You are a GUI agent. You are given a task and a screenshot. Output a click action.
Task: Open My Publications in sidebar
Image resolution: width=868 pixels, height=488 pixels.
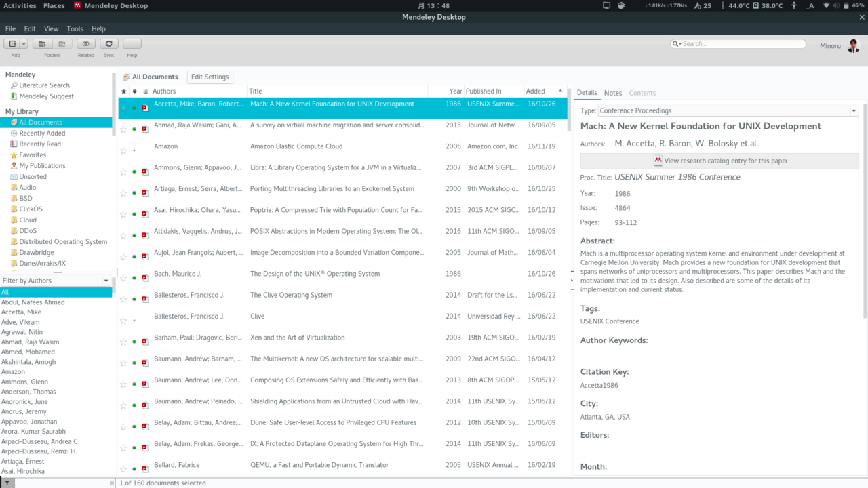[42, 166]
